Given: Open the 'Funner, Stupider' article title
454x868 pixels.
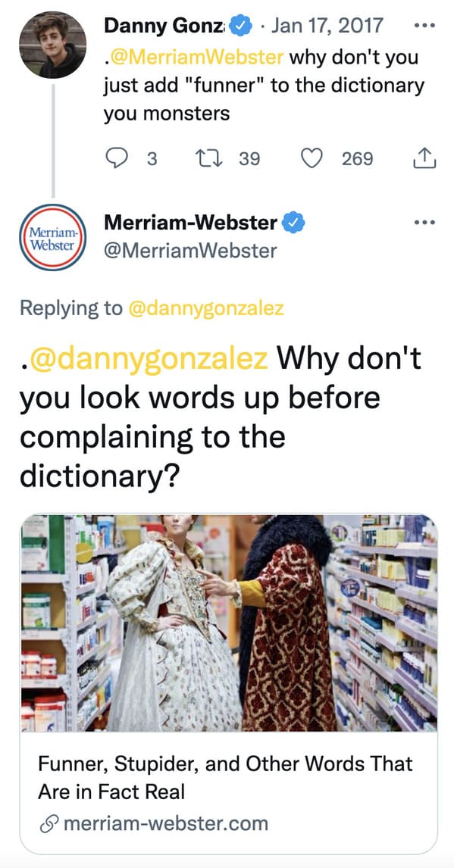Looking at the screenshot, I should [x=225, y=778].
